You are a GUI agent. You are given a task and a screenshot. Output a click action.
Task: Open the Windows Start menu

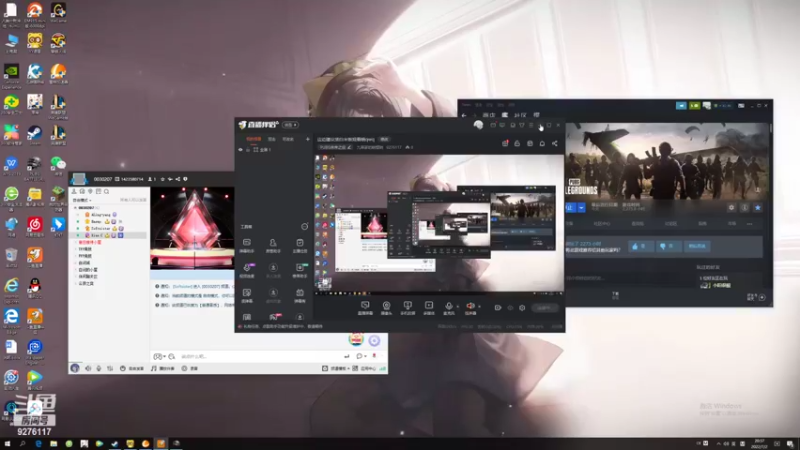click(7, 444)
